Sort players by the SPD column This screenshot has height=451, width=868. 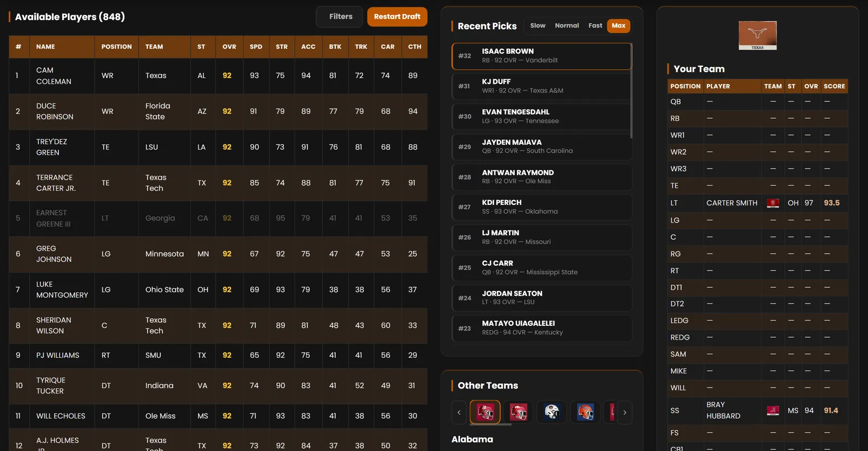click(x=256, y=47)
